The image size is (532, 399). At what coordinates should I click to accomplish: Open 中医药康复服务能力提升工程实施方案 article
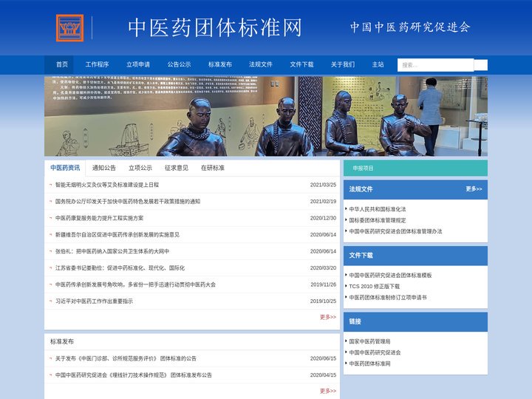(100, 218)
